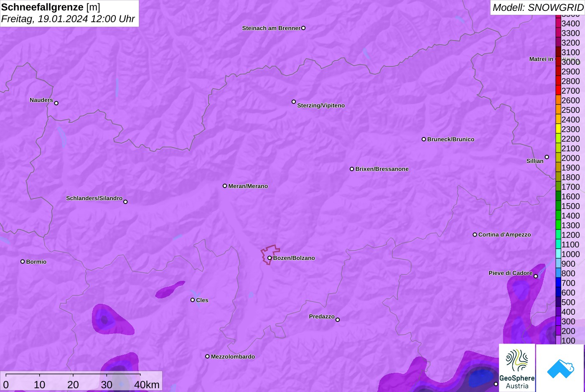Select the Schlanders/Silandro marker dot

tap(125, 202)
